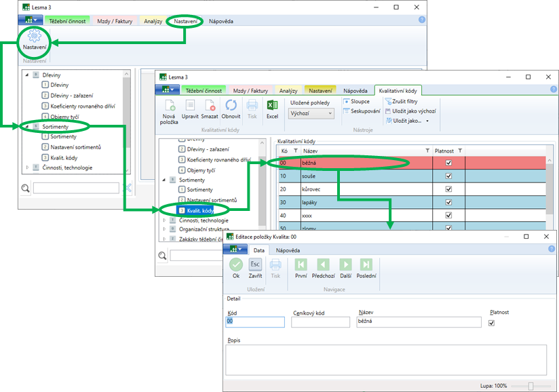Export using the Excel icon

tap(272, 106)
